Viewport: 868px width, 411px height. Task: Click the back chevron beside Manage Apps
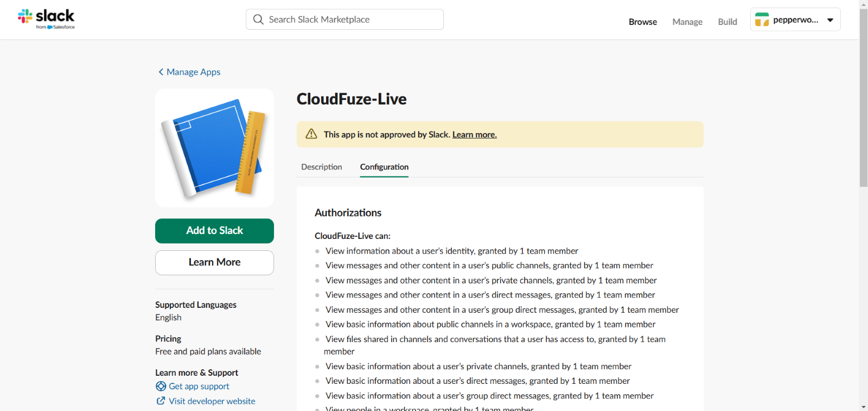pos(161,72)
